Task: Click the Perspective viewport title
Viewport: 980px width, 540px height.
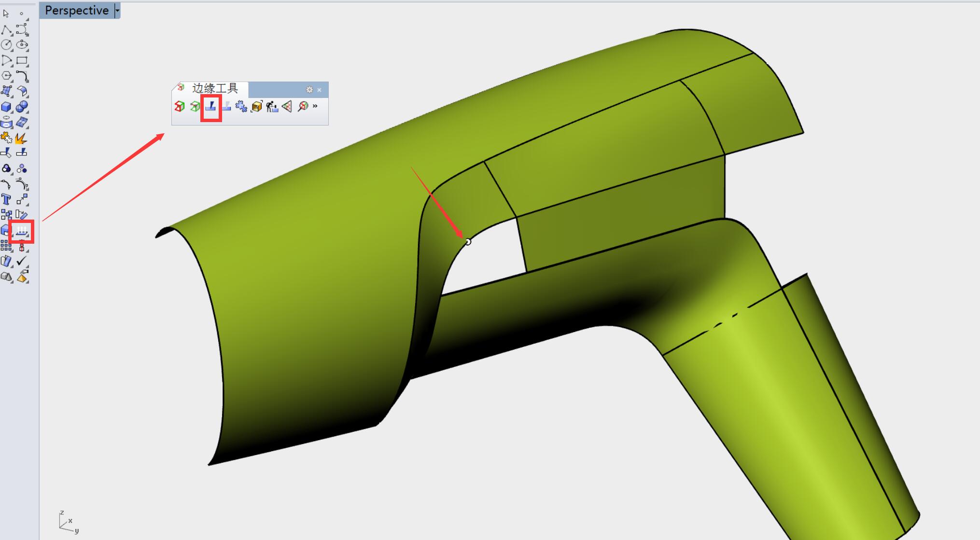Action: coord(77,10)
